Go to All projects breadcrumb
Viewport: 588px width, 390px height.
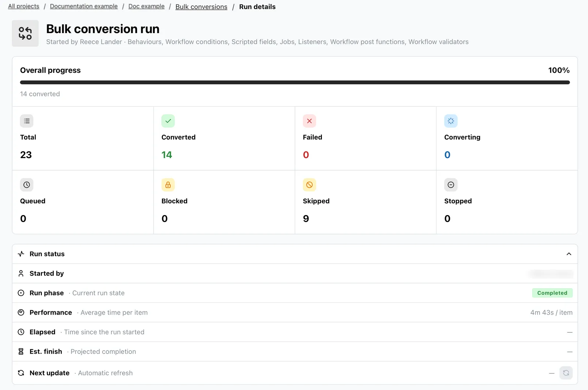coord(24,6)
